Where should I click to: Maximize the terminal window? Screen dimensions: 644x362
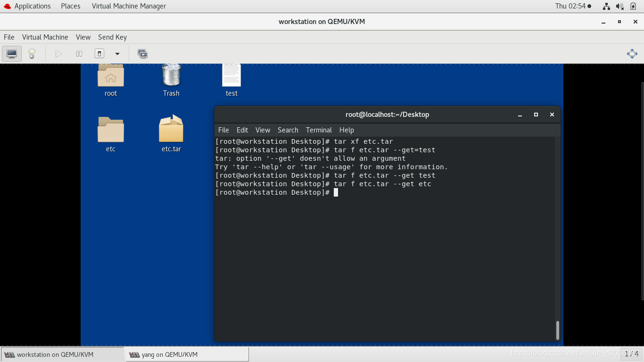536,115
